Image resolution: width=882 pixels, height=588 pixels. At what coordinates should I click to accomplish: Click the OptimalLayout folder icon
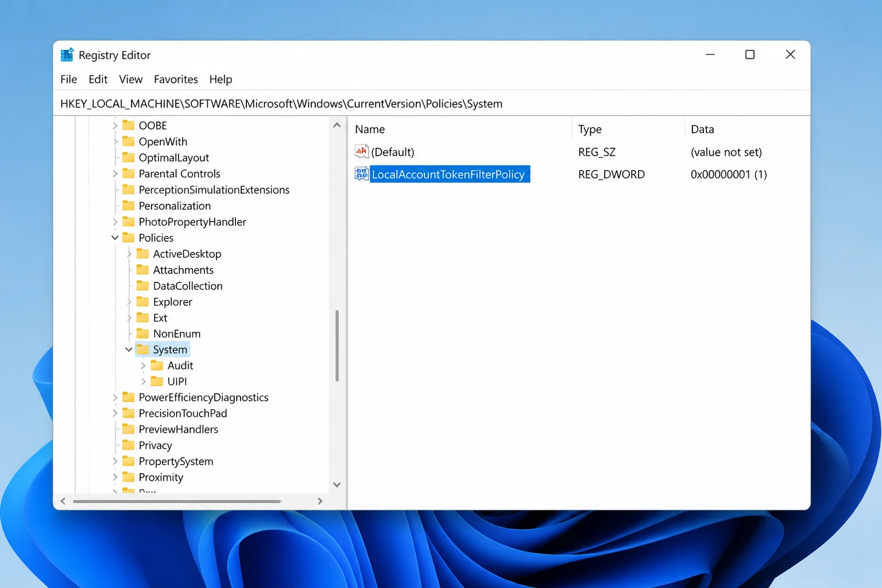coord(129,157)
